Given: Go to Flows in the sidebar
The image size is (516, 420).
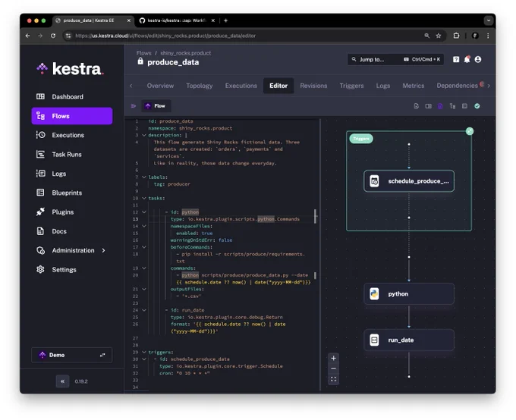Looking at the screenshot, I should (72, 116).
